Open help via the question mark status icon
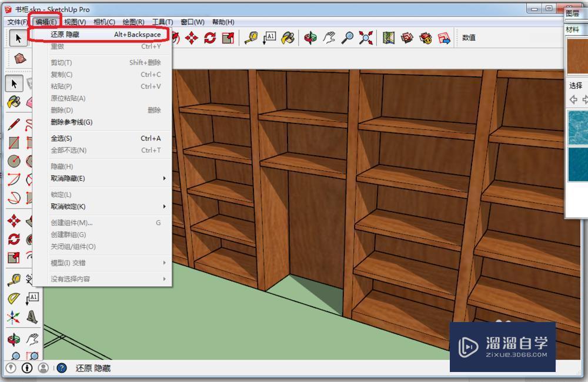This screenshot has height=382, width=588. pos(61,368)
